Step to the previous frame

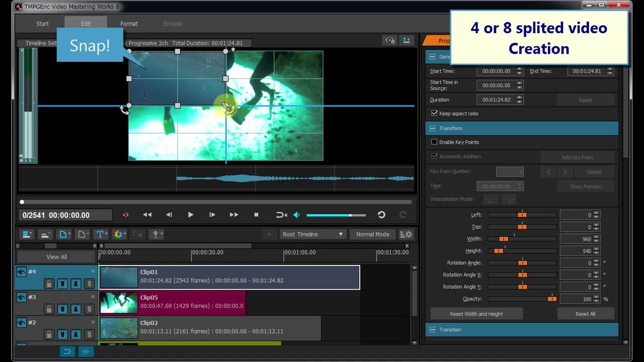169,215
